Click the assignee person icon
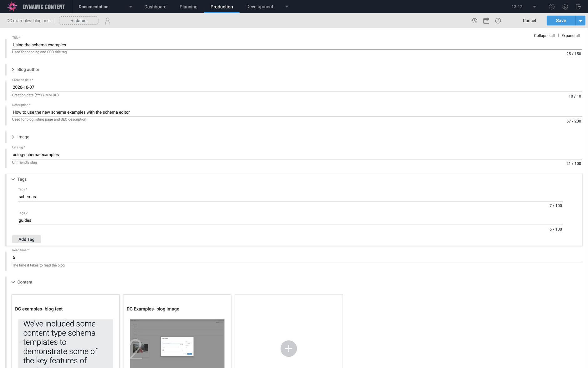 [108, 21]
